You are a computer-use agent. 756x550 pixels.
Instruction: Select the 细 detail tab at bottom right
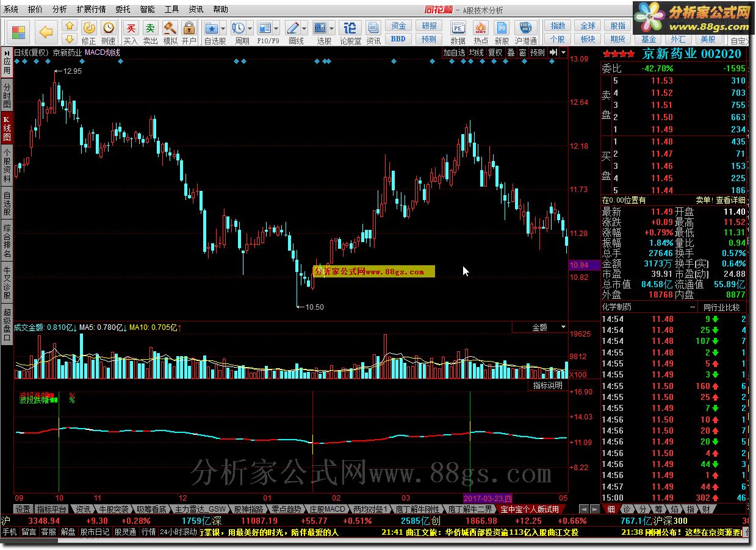(x=611, y=509)
